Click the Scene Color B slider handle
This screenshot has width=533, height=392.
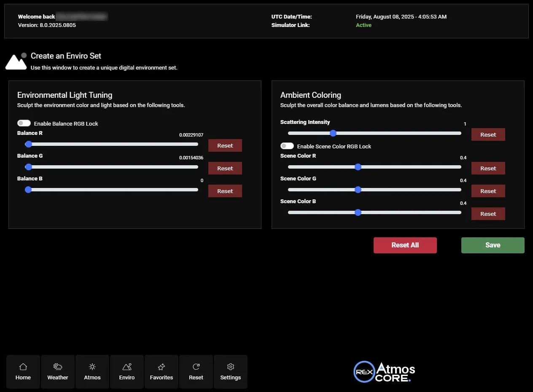coord(358,212)
